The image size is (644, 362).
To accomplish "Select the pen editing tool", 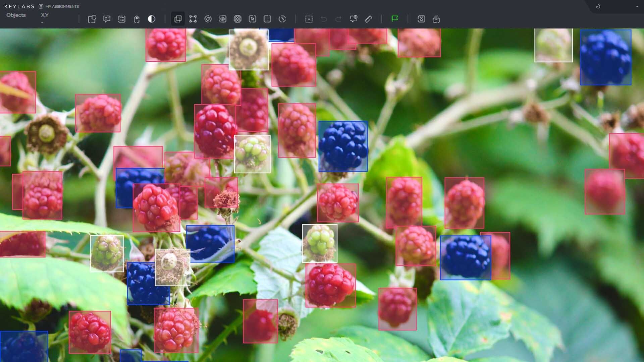I will [369, 19].
